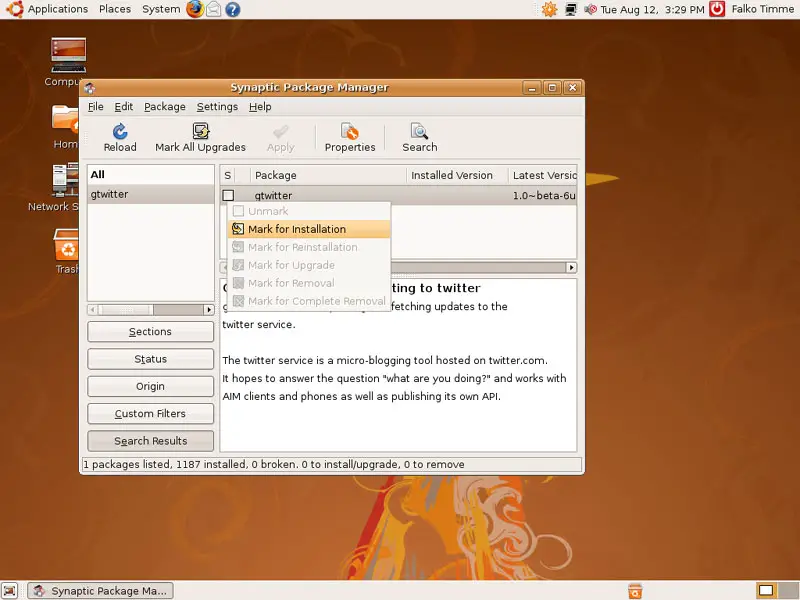Click the clock showing Tue Aug 12
800x600 pixels.
coord(652,9)
